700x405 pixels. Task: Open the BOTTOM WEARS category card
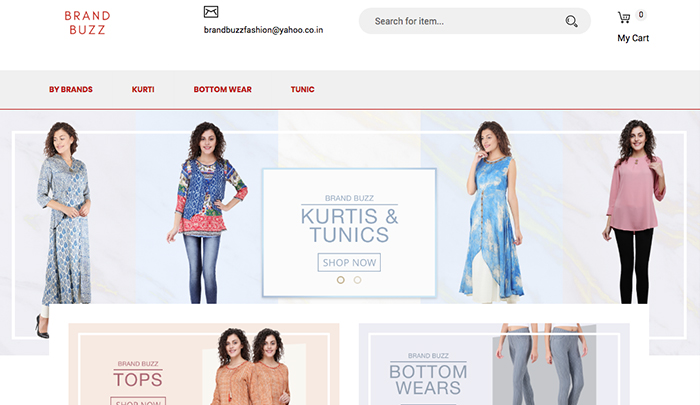pos(494,364)
